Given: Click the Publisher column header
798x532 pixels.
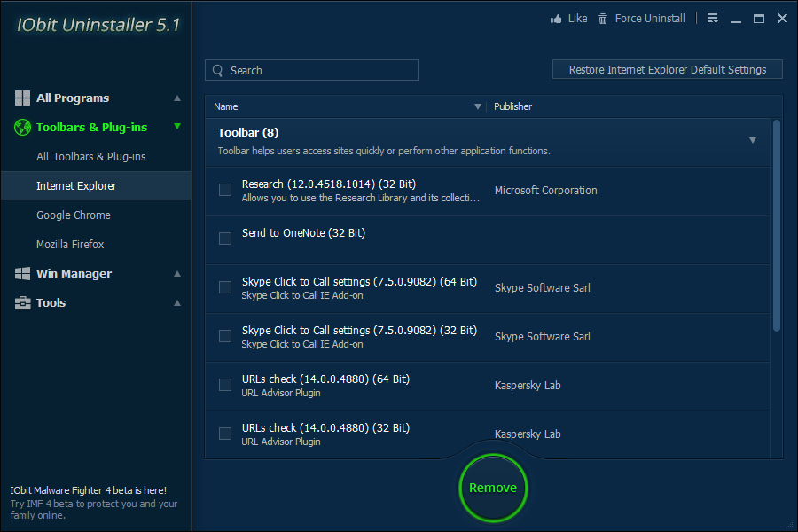Looking at the screenshot, I should [512, 106].
